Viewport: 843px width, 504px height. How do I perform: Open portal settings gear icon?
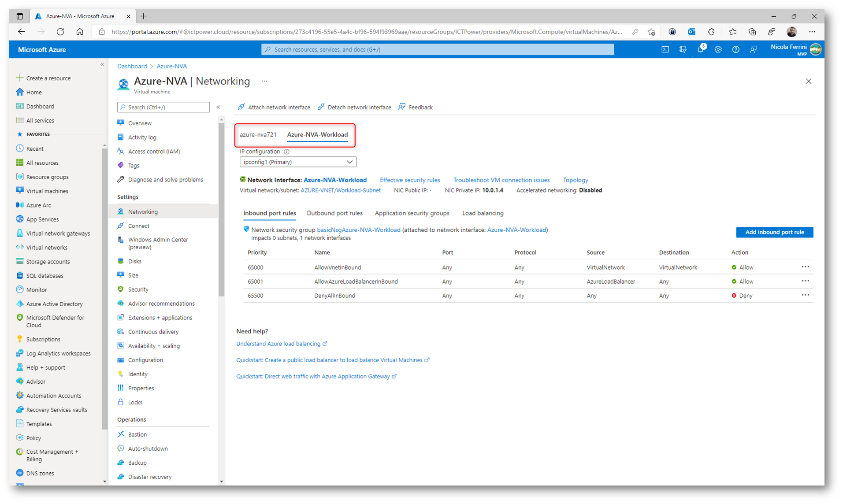718,50
